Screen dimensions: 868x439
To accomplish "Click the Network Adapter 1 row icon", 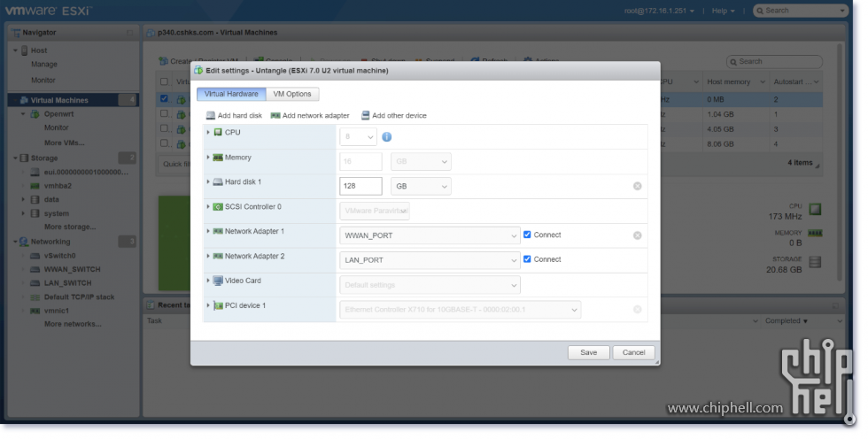I will coord(218,231).
